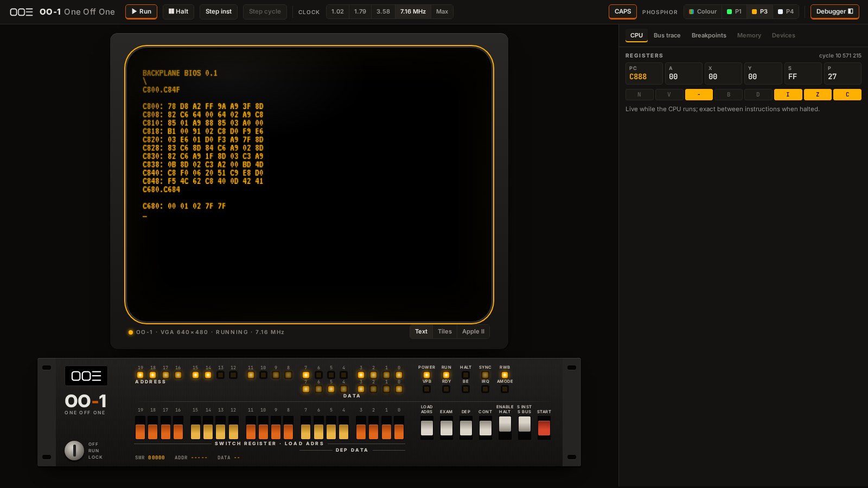The height and width of the screenshot is (488, 868).
Task: Choose the green P1 phosphor
Action: pyautogui.click(x=734, y=11)
